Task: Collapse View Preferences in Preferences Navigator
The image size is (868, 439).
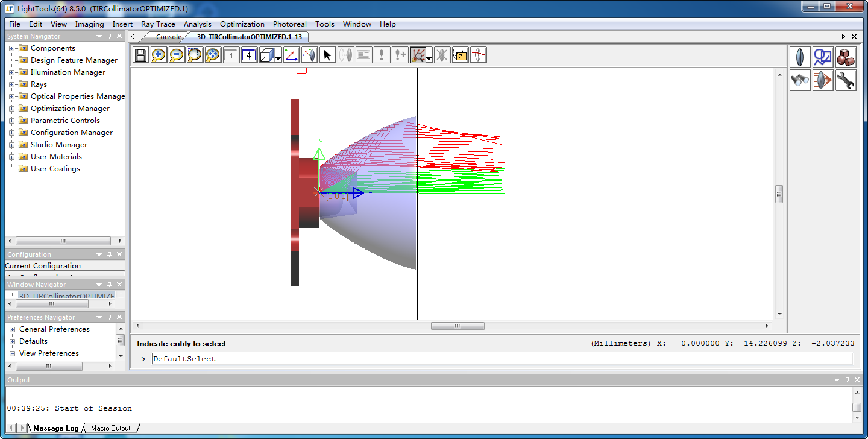Action: [x=12, y=353]
